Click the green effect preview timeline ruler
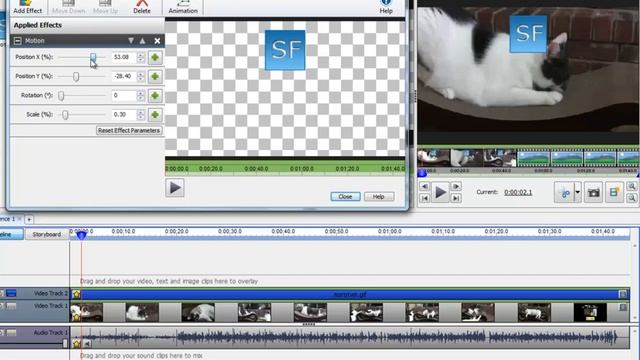This screenshot has width=640, height=360. pos(285,168)
